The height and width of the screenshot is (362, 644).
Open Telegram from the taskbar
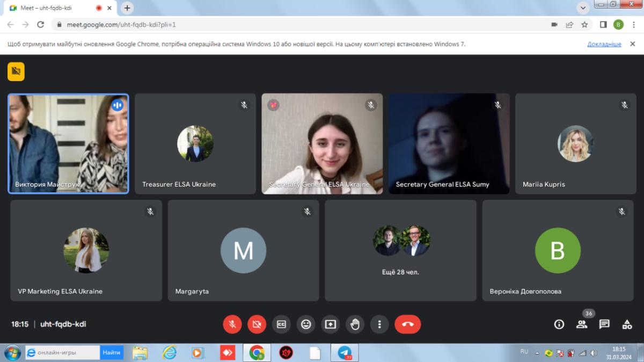click(345, 353)
